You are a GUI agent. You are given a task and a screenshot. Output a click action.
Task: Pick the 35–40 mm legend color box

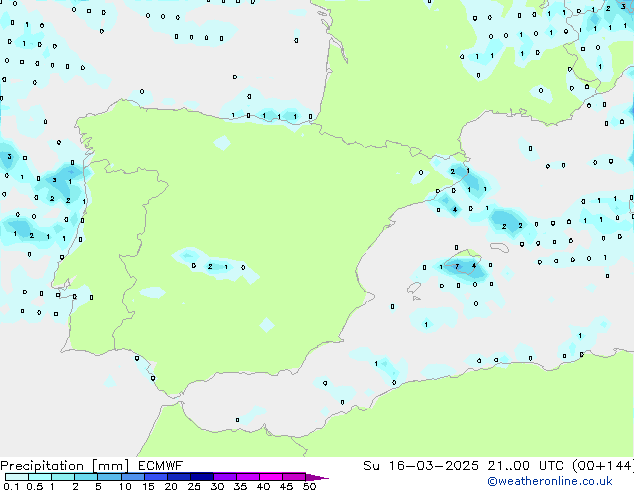point(247,477)
